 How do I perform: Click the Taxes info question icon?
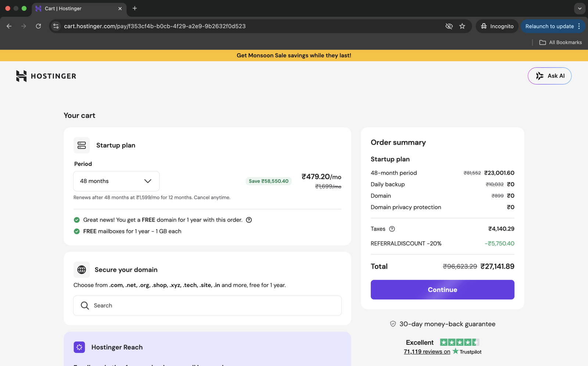pos(392,229)
